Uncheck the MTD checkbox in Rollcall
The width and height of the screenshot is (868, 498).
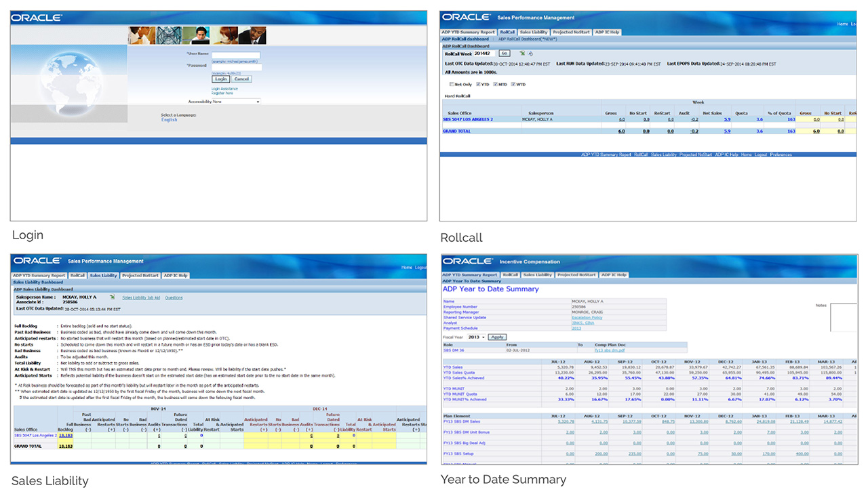(x=496, y=85)
